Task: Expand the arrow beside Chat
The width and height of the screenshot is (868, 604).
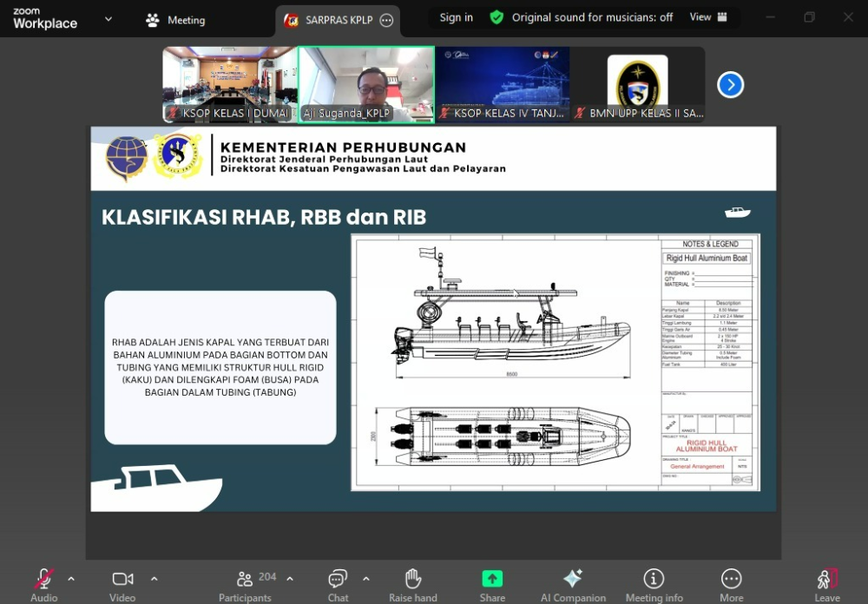Action: click(366, 579)
